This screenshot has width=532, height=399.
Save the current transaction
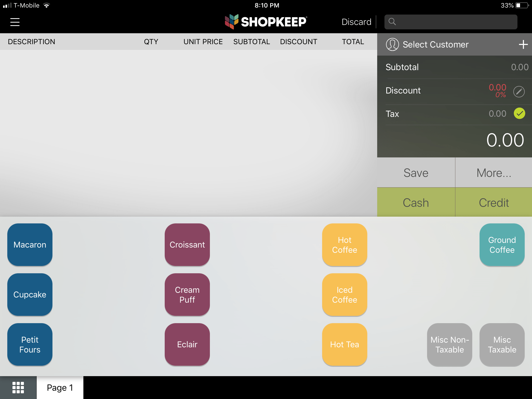click(x=416, y=172)
